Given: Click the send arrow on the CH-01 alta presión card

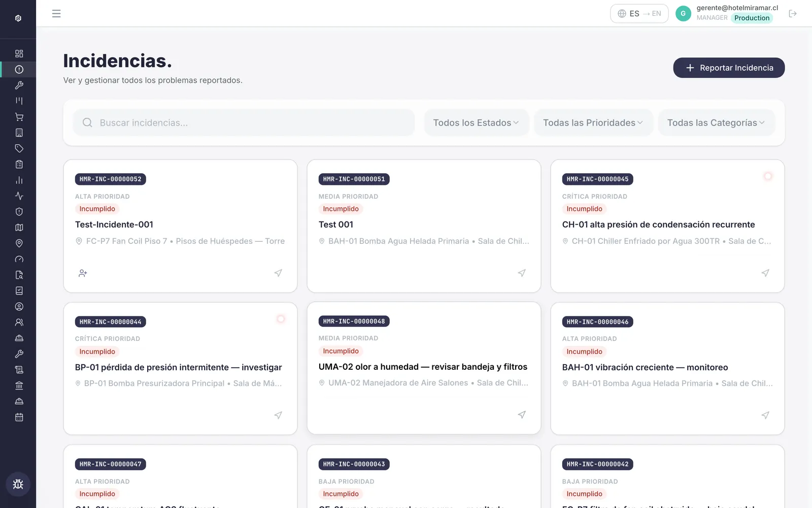Looking at the screenshot, I should 765,273.
